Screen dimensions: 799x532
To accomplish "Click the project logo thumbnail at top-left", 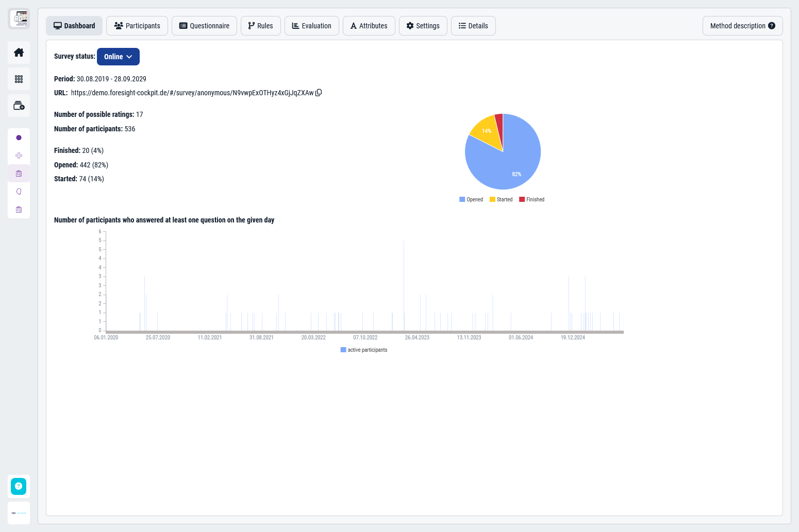I will tap(19, 19).
